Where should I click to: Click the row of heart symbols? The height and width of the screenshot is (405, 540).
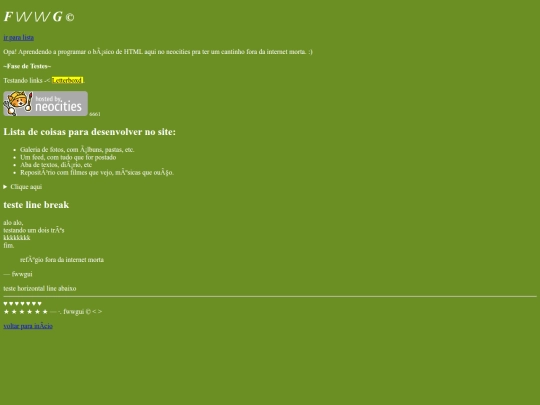tap(23, 303)
